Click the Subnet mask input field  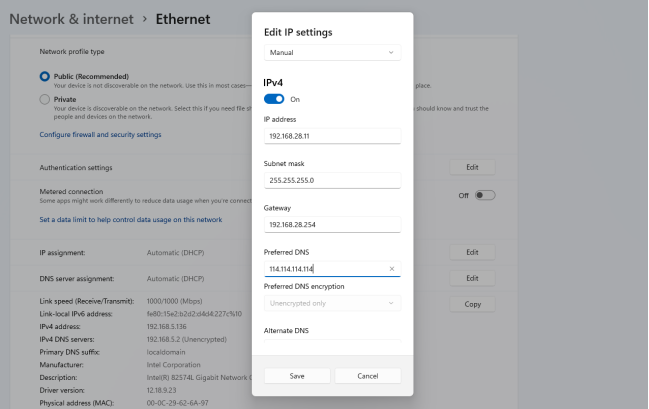tap(332, 180)
